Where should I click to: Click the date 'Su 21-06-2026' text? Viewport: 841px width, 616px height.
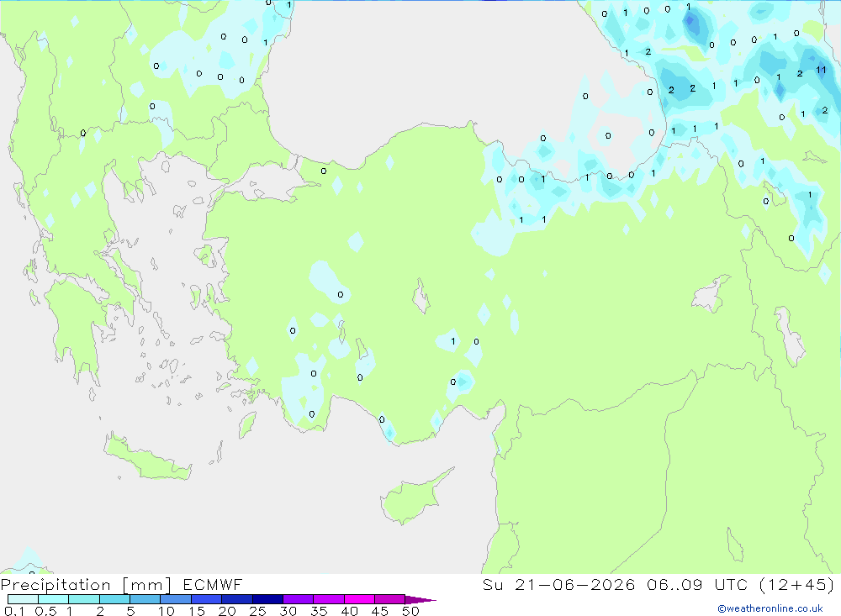558,584
